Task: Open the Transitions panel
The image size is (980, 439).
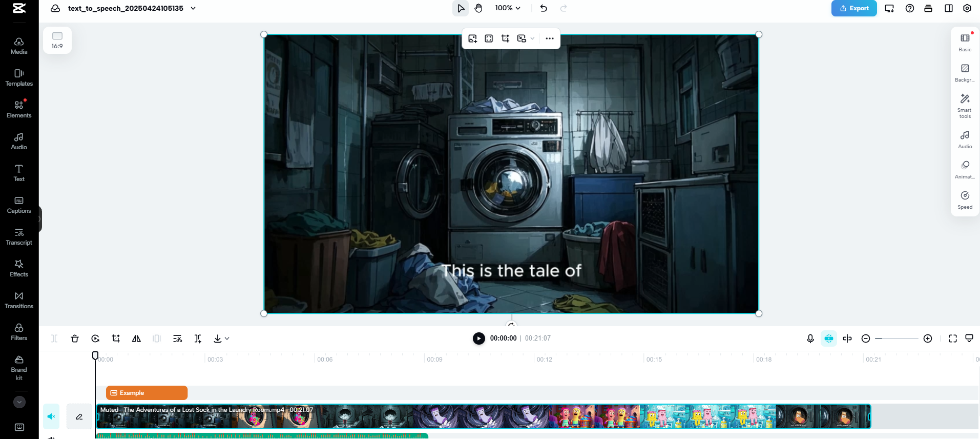Action: pyautogui.click(x=19, y=300)
